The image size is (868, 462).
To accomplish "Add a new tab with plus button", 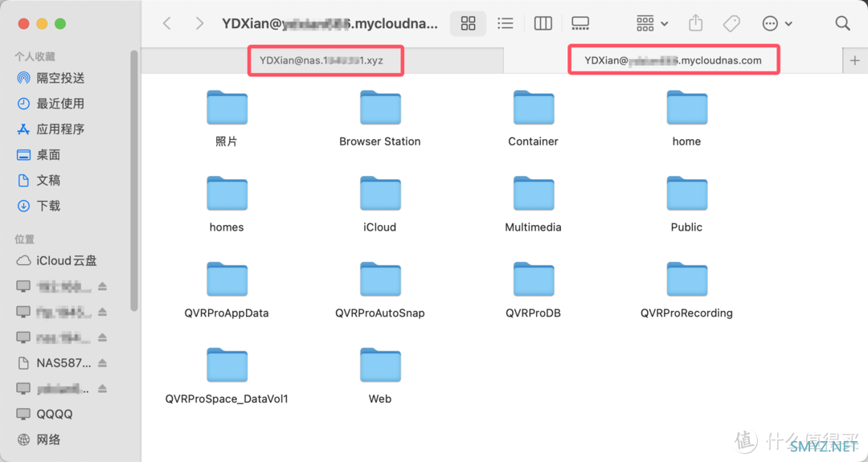I will (854, 60).
